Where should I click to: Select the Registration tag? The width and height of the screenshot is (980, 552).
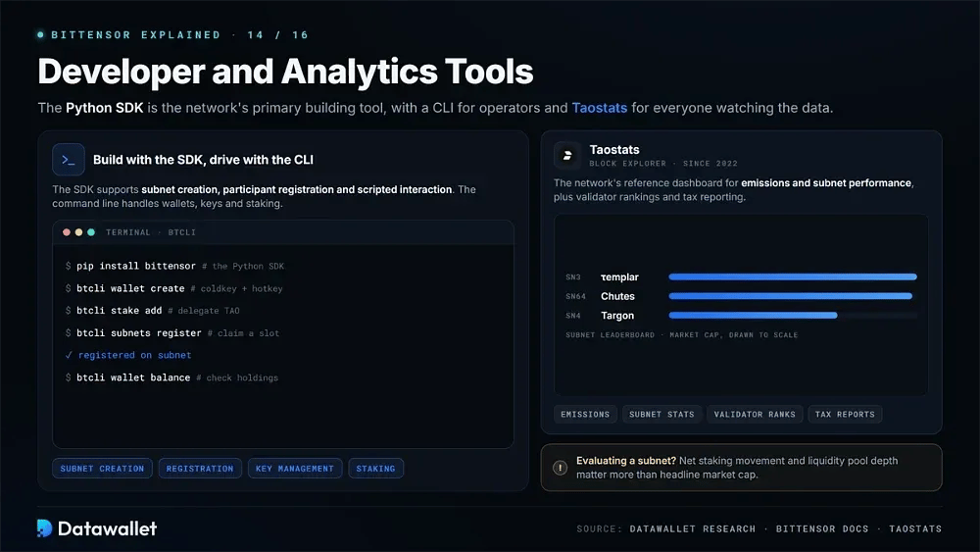click(x=200, y=469)
